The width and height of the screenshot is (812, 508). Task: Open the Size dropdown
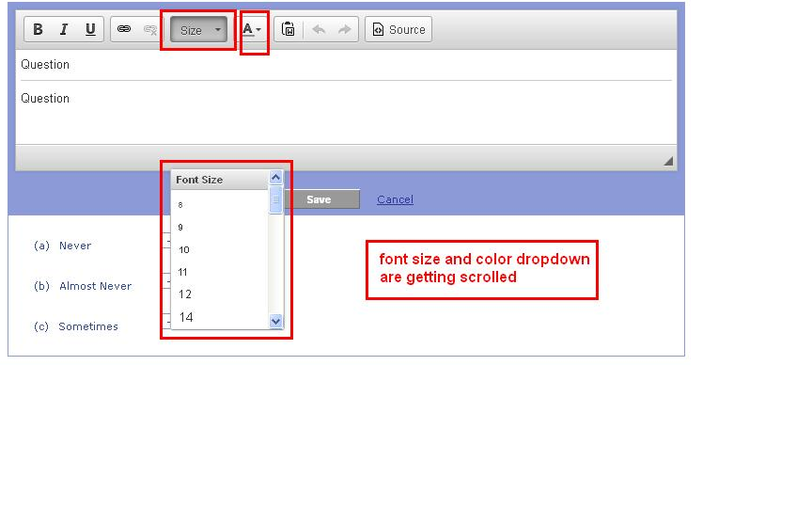198,30
